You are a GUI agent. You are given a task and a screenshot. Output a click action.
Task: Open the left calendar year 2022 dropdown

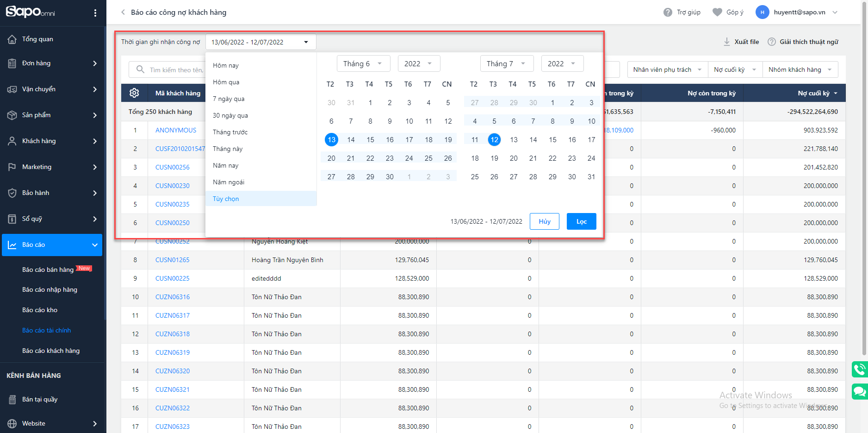click(x=419, y=64)
